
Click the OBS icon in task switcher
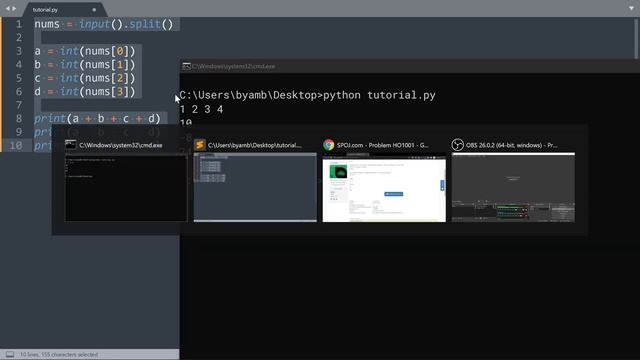[458, 145]
